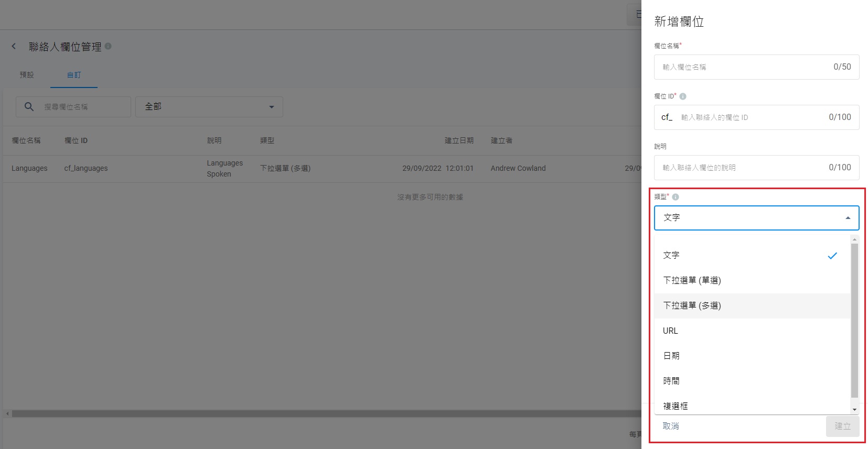Choose the 日期 type option

tap(752, 356)
